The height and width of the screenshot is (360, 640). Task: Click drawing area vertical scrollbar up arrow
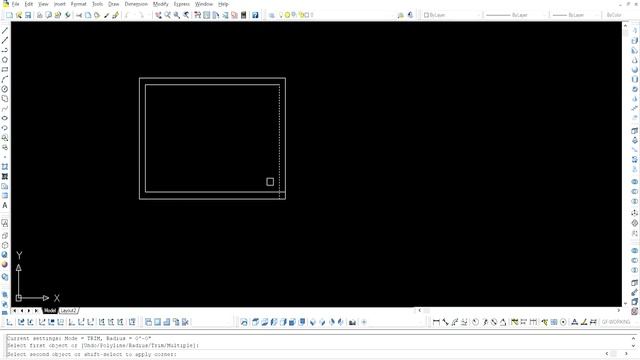625,25
